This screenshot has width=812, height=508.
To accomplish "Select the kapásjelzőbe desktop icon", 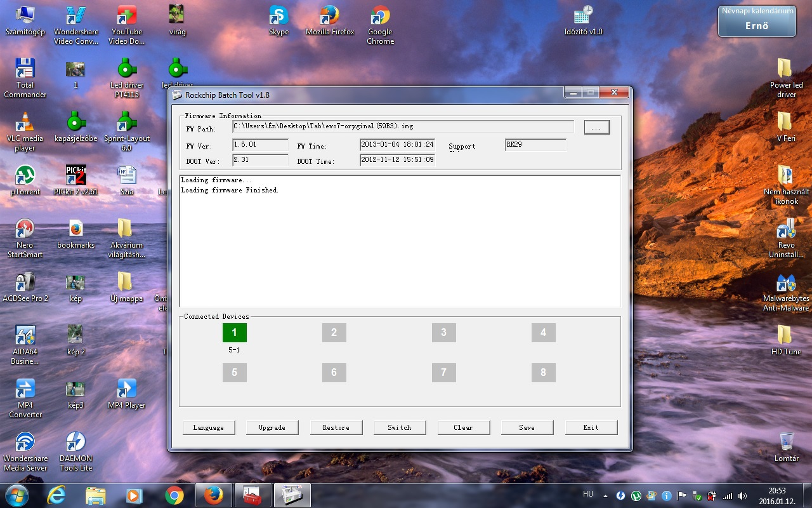I will [76, 126].
